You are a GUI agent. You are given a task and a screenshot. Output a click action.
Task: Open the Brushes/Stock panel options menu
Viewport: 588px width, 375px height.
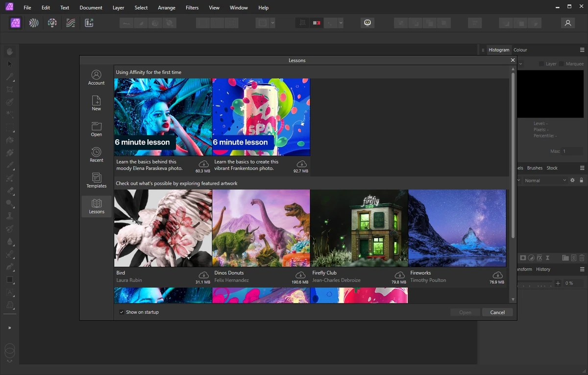[582, 168]
